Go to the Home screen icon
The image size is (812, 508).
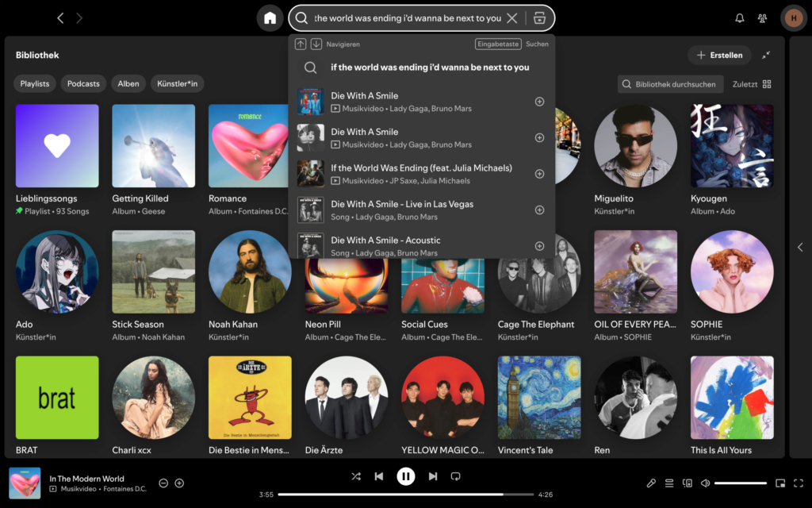(270, 17)
